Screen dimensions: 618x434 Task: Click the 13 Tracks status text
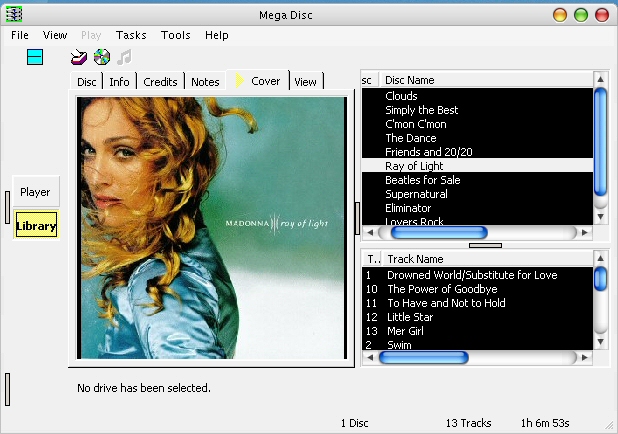tap(469, 423)
